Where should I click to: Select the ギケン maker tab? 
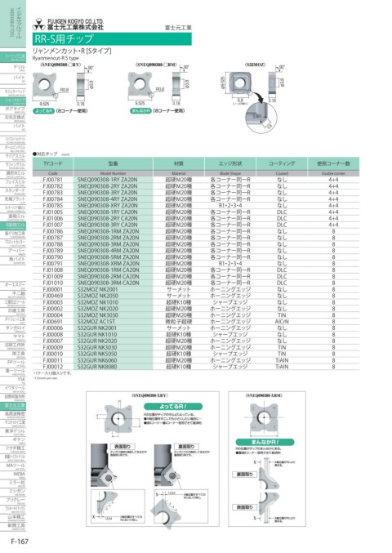[13, 440]
